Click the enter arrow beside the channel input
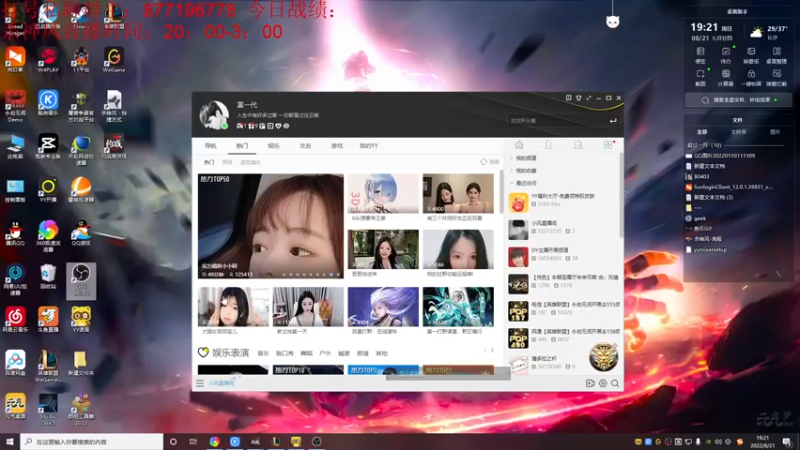The height and width of the screenshot is (450, 800). tap(613, 121)
